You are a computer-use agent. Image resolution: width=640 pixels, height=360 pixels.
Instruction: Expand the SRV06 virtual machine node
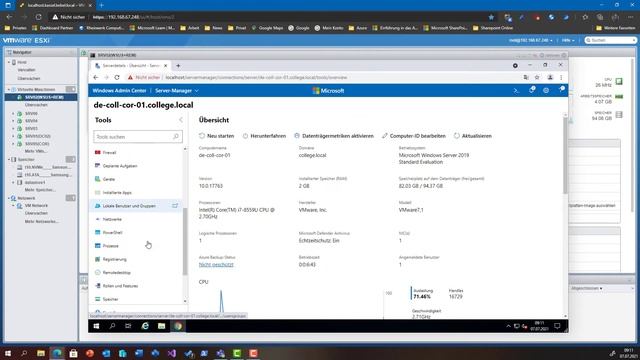point(13,113)
